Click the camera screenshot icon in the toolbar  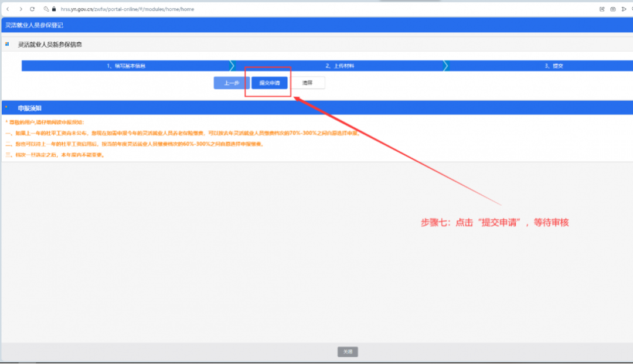[612, 9]
